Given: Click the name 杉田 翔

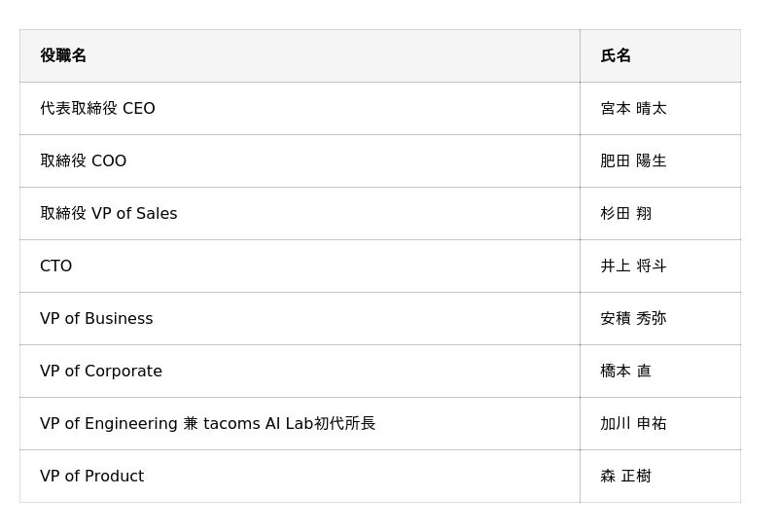Looking at the screenshot, I should pos(625,214).
